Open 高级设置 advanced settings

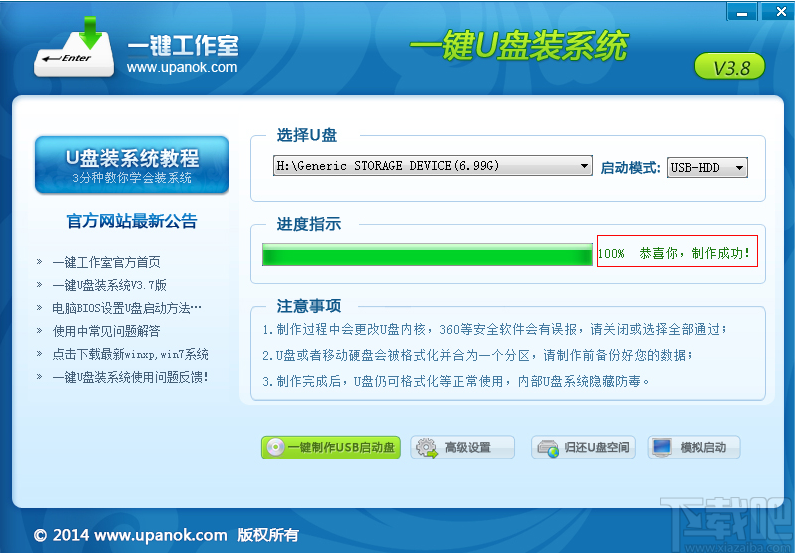coord(462,447)
